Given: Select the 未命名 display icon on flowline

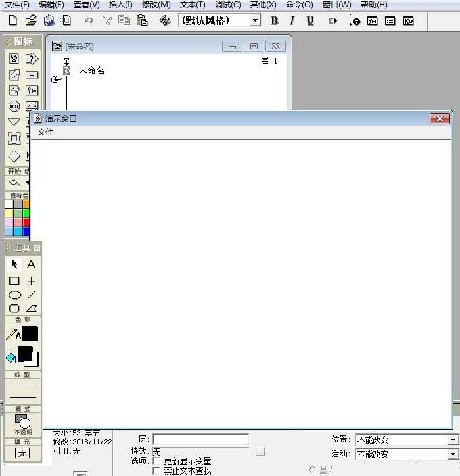Looking at the screenshot, I should click(67, 71).
